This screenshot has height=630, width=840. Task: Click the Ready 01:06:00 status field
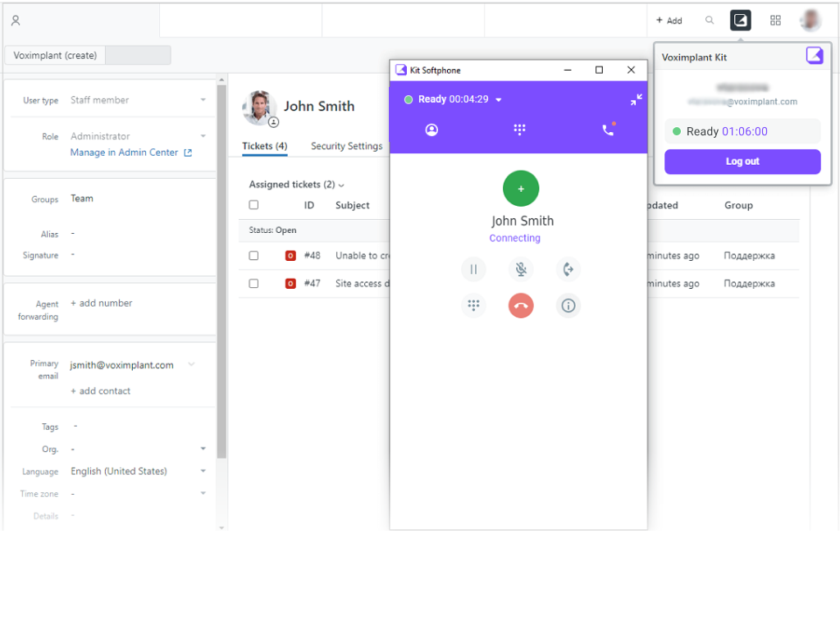pos(742,131)
